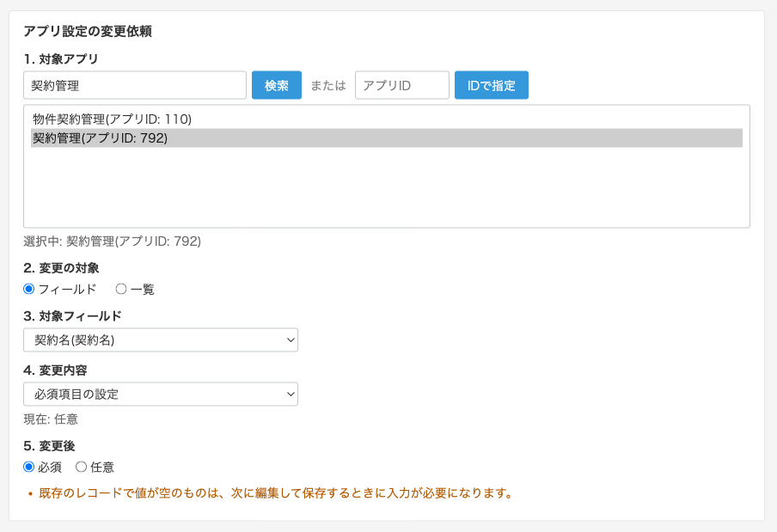Viewport: 777px width, 532px height.
Task: Click the 検索 button
Action: click(x=277, y=85)
